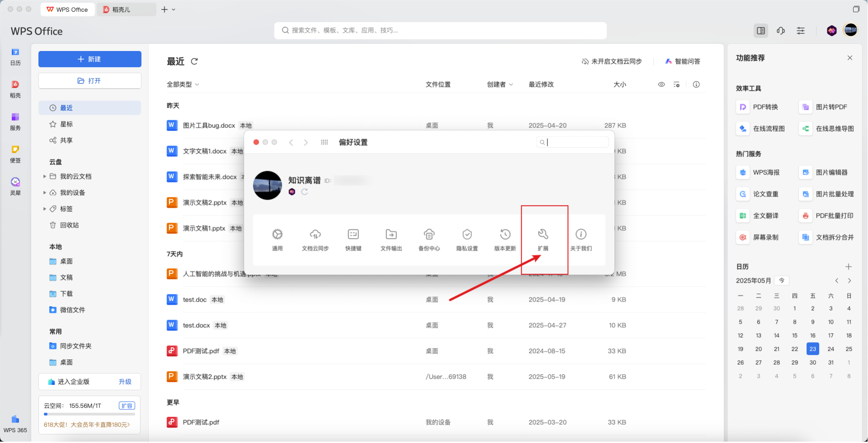
Task: Open test.docx file row
Action: [x=436, y=326]
